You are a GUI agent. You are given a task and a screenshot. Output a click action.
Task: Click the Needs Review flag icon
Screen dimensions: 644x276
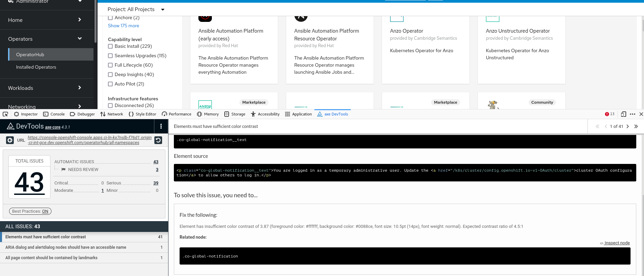click(63, 170)
